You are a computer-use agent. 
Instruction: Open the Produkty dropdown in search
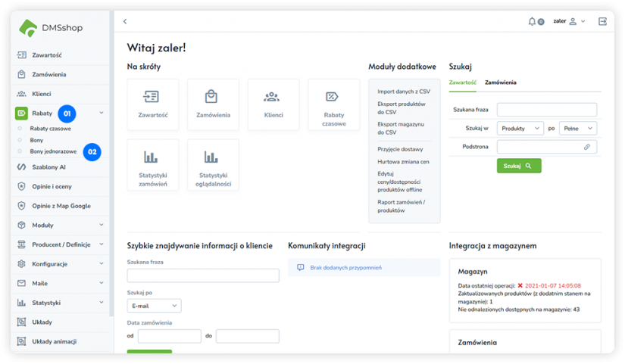click(x=520, y=129)
